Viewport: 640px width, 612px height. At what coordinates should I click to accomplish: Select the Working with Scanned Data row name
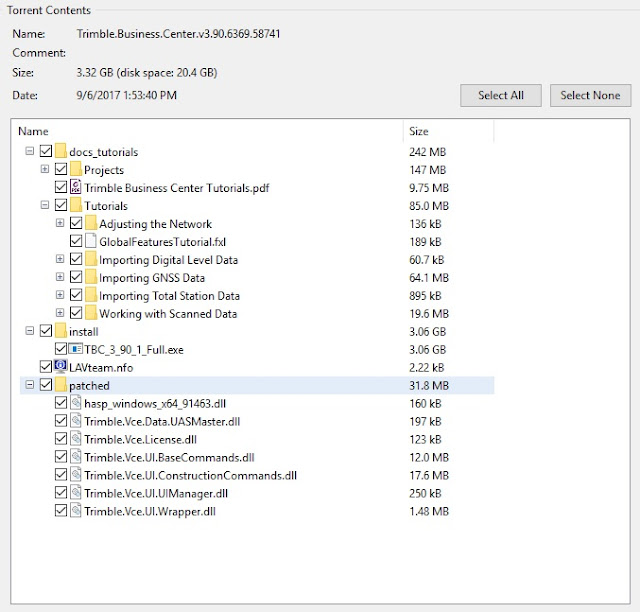pos(168,314)
